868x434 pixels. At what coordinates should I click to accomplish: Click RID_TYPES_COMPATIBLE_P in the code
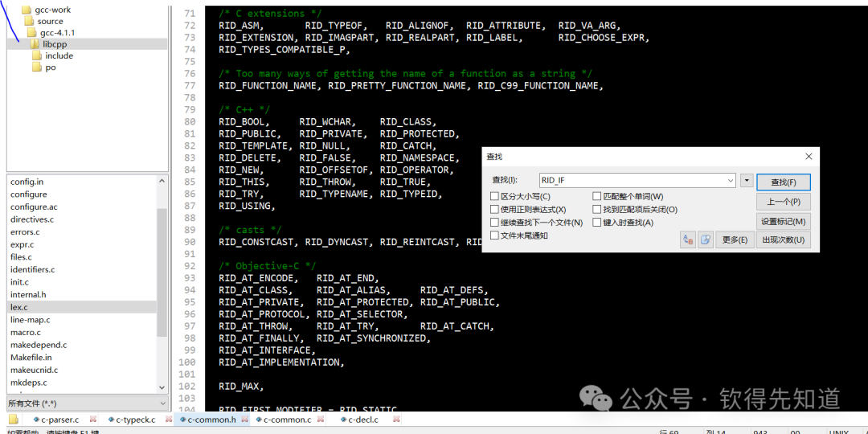282,50
